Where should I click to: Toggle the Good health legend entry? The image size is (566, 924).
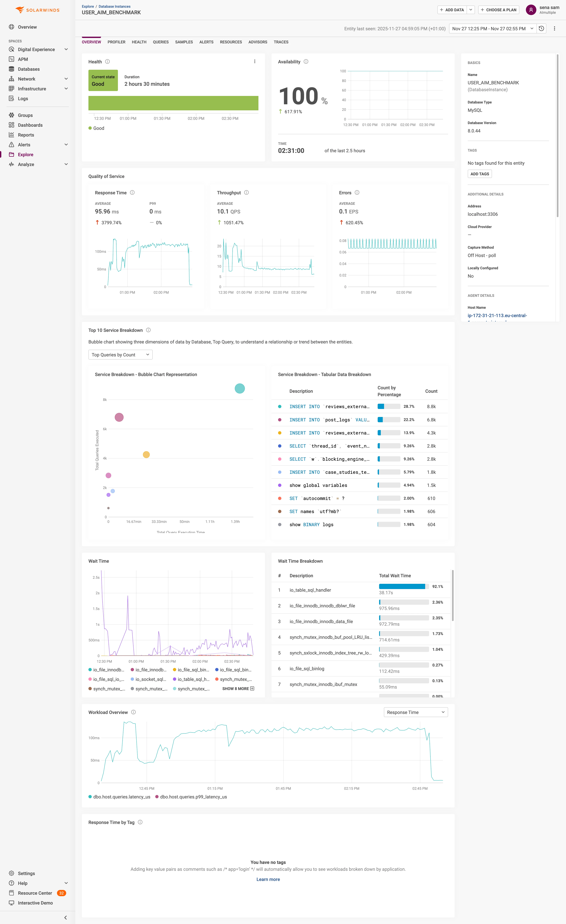(96, 128)
